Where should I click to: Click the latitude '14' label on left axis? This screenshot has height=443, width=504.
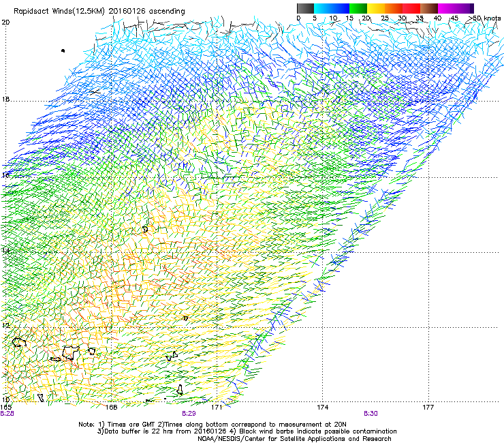coord(5,251)
